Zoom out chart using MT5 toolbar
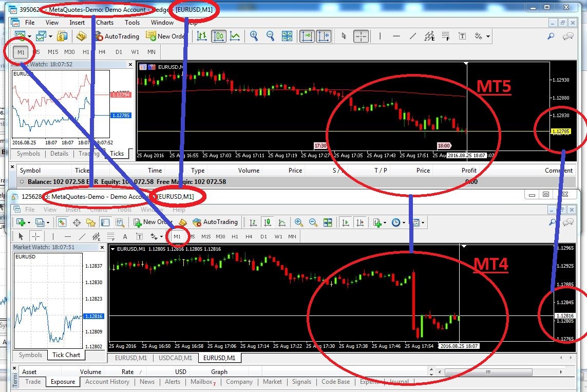587x392 pixels. coord(270,36)
